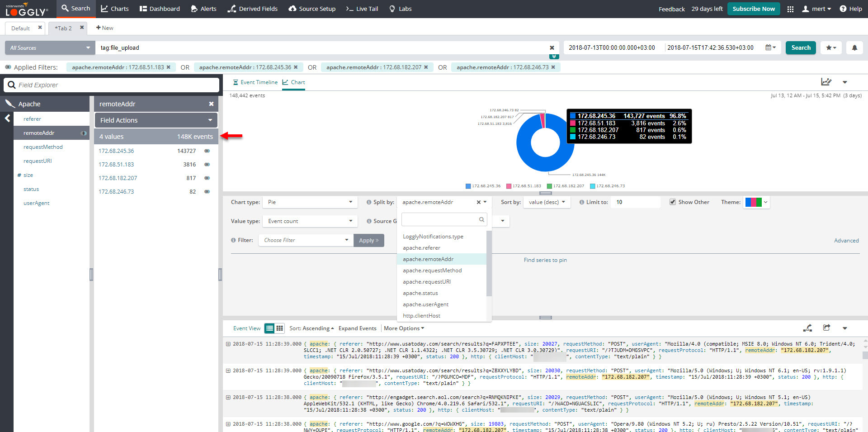
Task: Open the Value type Event count dropdown
Action: [310, 221]
